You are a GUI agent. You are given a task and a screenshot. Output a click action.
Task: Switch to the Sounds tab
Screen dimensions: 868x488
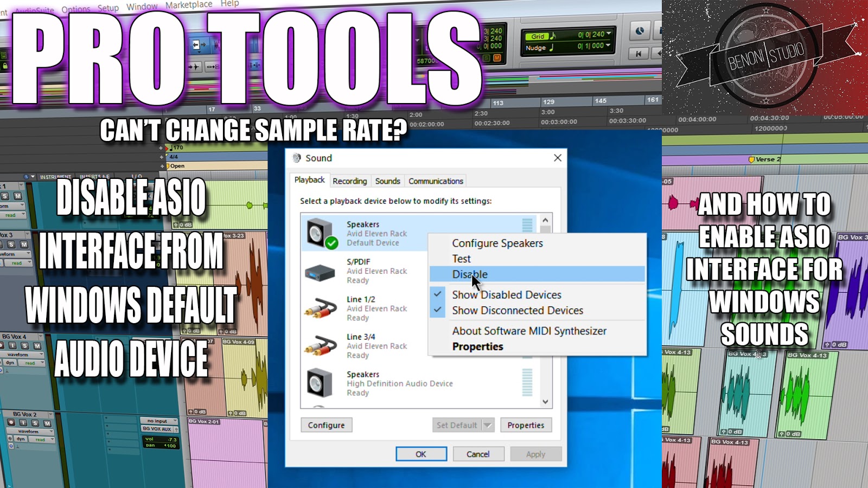click(387, 181)
